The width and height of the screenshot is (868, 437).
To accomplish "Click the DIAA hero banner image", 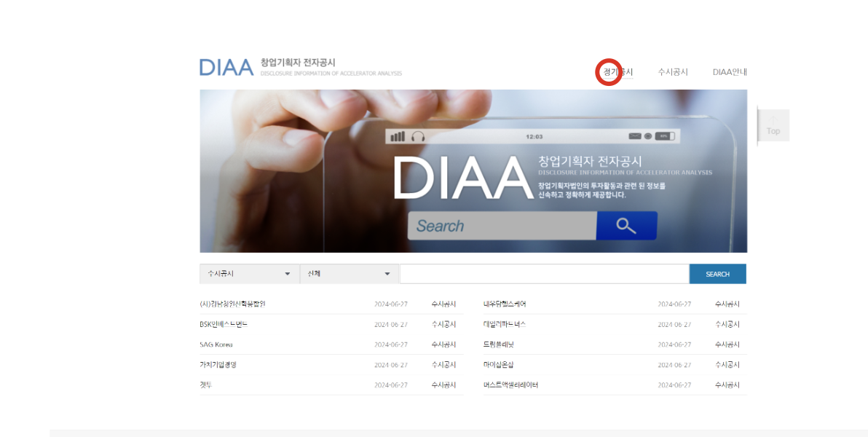I will click(x=473, y=171).
